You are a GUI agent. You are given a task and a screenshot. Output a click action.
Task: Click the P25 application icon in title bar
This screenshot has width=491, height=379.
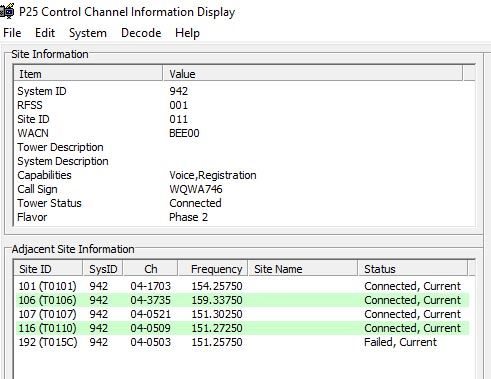7,11
